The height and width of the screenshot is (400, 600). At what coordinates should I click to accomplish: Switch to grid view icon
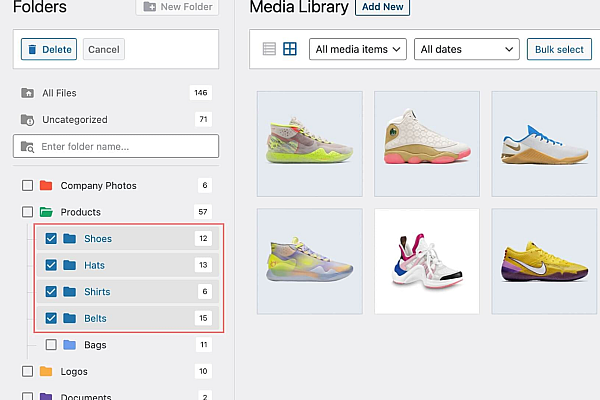pyautogui.click(x=290, y=49)
